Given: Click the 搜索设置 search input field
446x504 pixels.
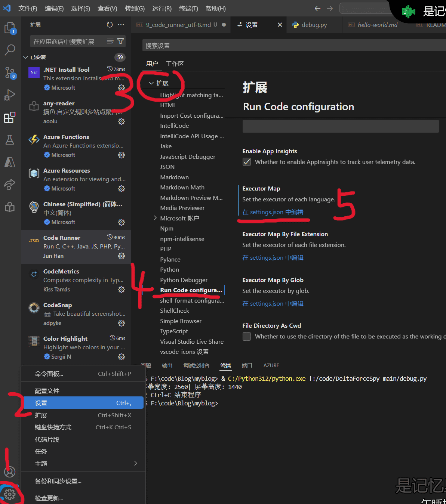Looking at the screenshot, I should [262, 45].
